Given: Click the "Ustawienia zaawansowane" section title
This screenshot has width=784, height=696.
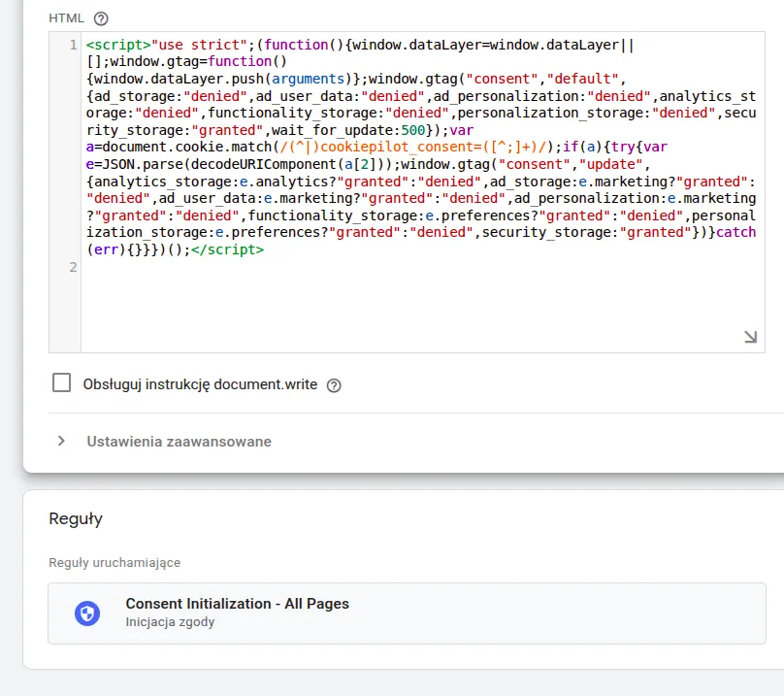Looking at the screenshot, I should click(x=179, y=442).
